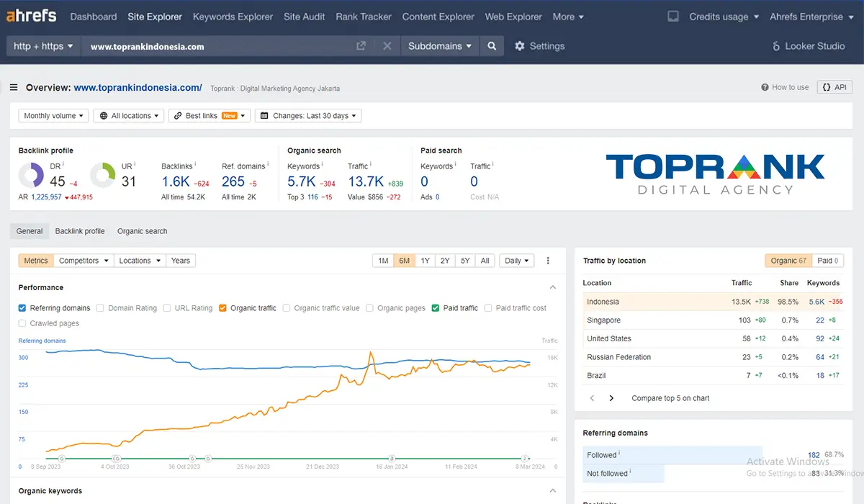
Task: Expand the More menu in navigation
Action: click(568, 17)
